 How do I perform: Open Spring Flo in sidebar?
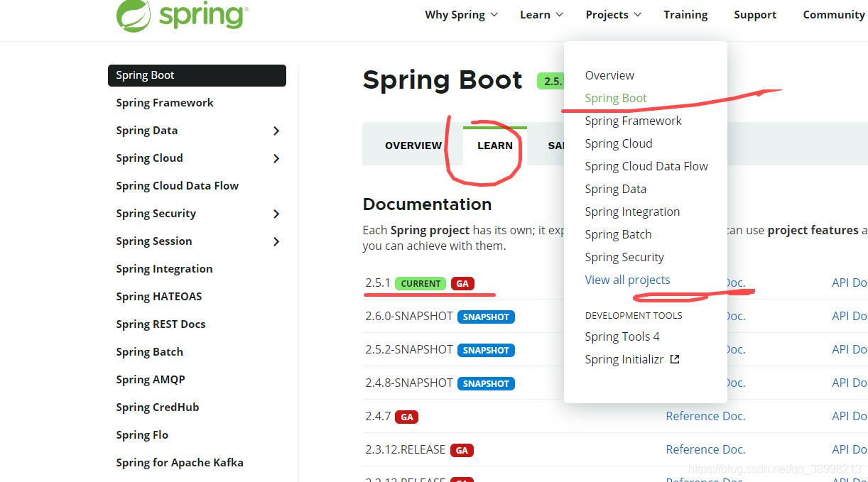point(142,434)
